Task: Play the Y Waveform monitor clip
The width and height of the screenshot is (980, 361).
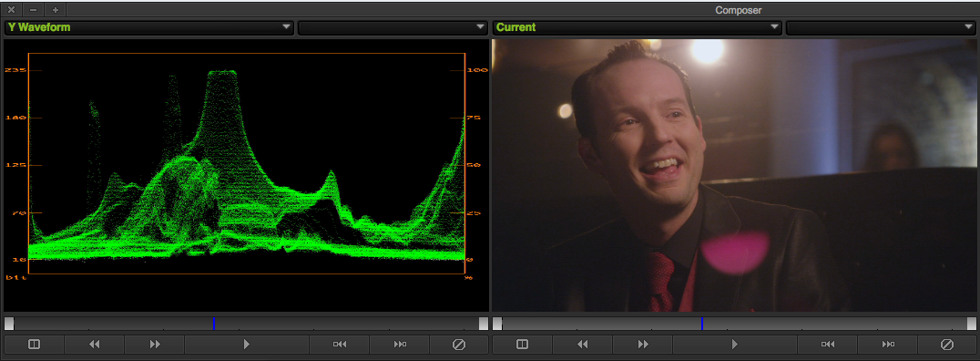Action: click(x=246, y=344)
